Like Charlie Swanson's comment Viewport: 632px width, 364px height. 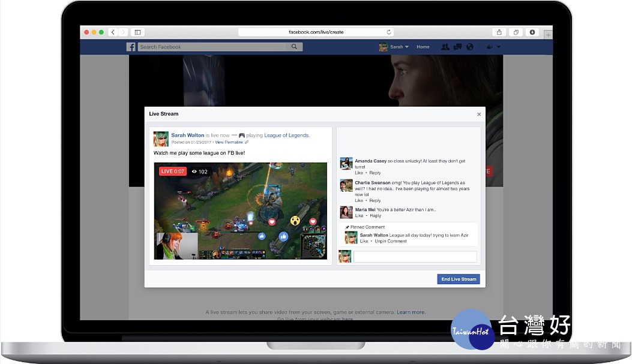pyautogui.click(x=359, y=200)
